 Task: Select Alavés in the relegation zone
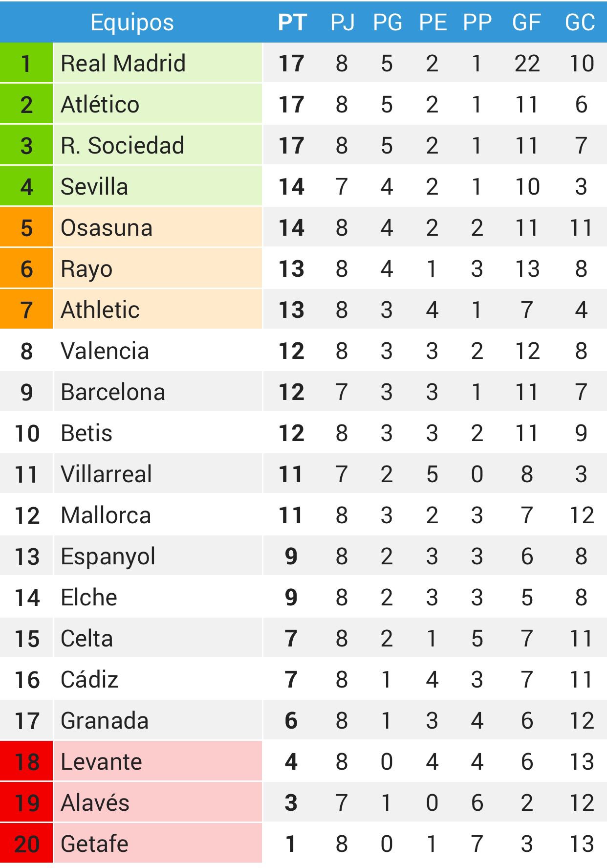coord(95,802)
